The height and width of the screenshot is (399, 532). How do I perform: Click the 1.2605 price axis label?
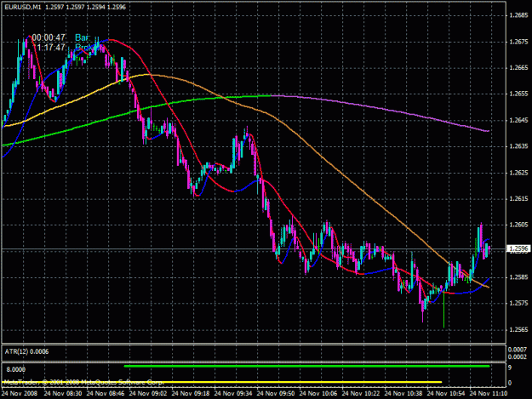pyautogui.click(x=518, y=225)
